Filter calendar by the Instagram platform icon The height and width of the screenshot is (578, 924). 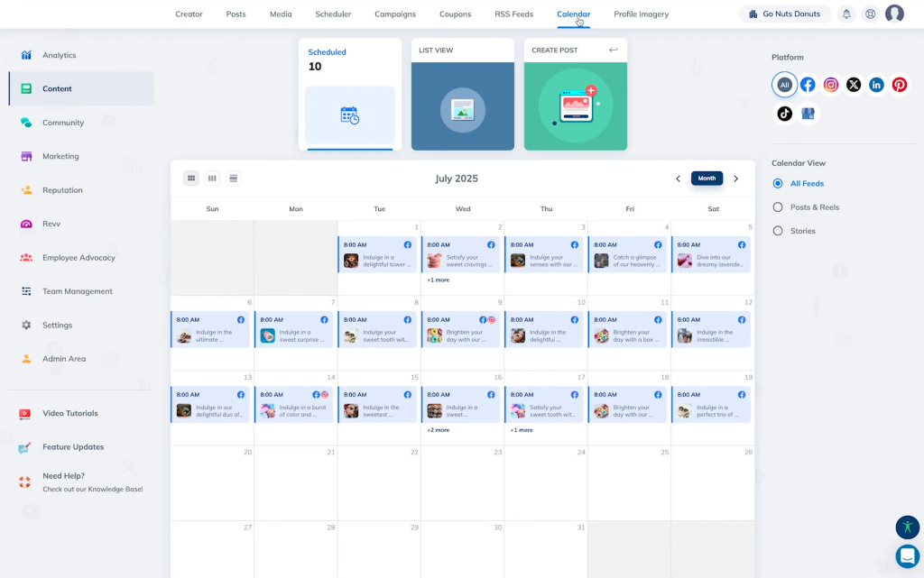(x=830, y=84)
